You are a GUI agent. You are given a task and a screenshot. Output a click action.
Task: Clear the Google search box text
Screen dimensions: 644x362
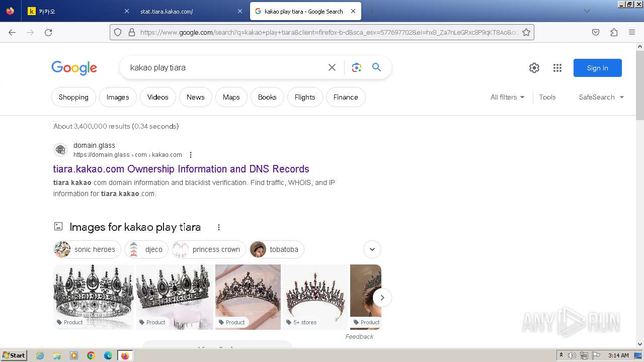[x=332, y=67]
